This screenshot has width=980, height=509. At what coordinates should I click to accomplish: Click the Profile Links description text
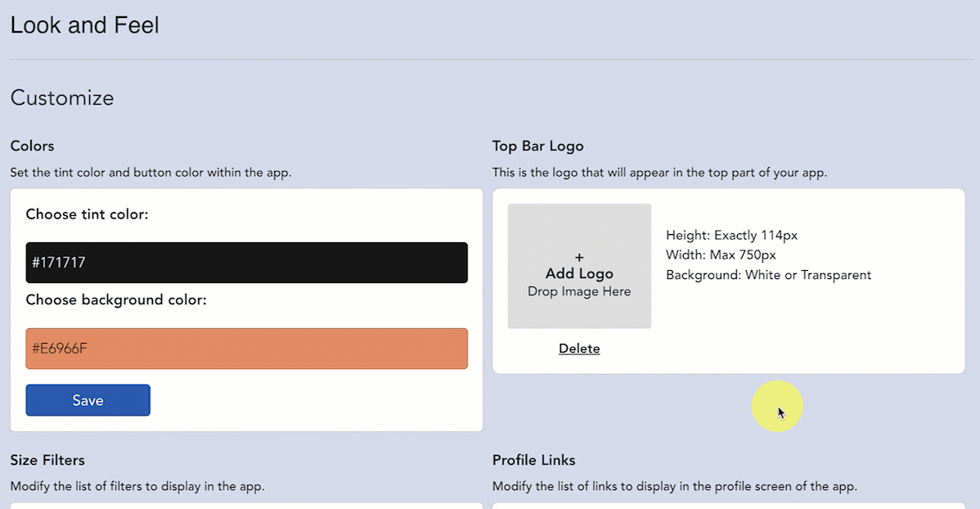674,486
